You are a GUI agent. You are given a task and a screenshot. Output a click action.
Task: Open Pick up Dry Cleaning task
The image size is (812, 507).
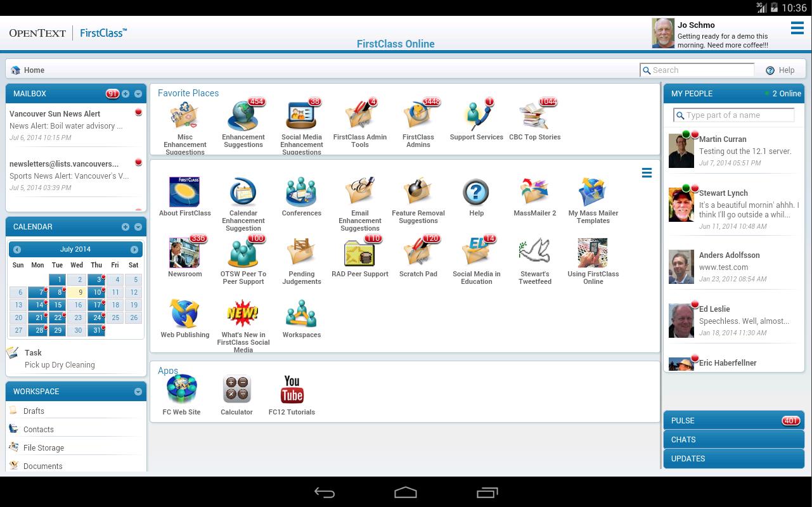(60, 365)
